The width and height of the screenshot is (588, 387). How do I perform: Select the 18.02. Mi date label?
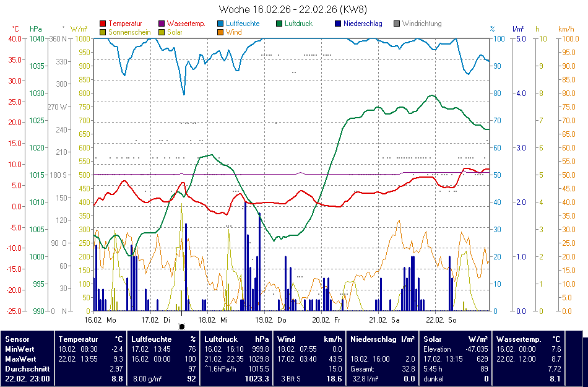213,320
